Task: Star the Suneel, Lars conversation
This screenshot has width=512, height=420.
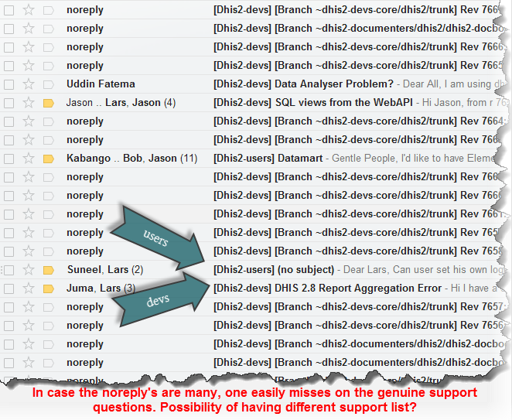Action: pos(29,270)
